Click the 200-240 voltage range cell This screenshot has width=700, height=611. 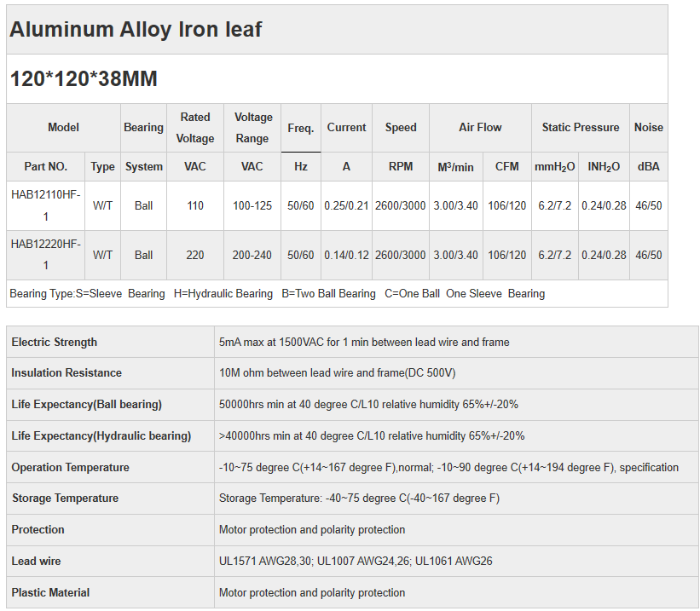click(x=252, y=255)
